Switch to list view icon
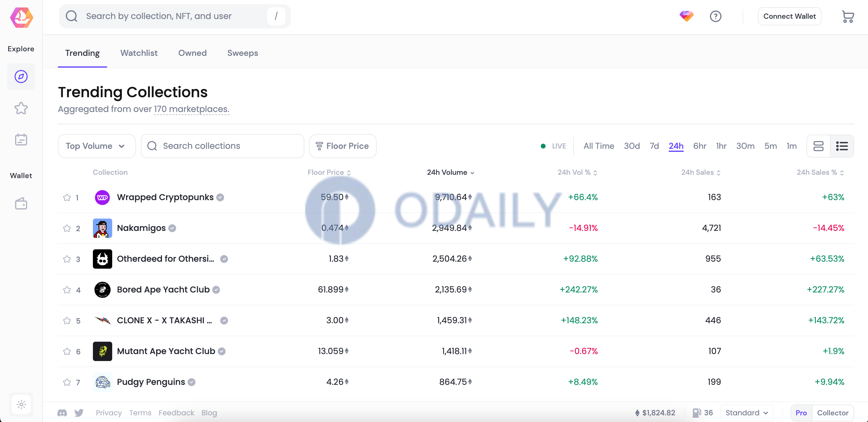 tap(842, 146)
